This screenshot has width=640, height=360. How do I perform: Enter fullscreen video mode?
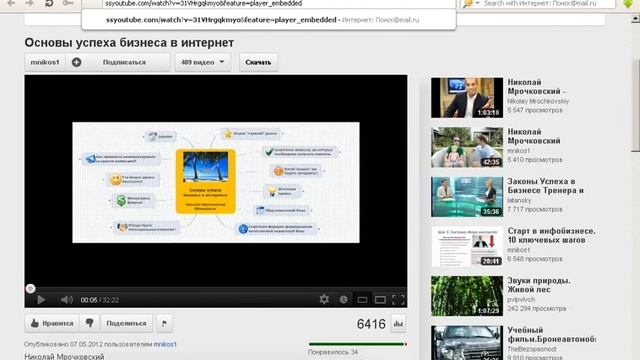click(398, 300)
